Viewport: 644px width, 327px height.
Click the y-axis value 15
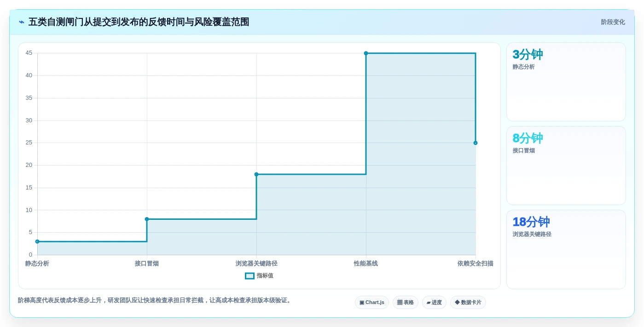pos(29,188)
